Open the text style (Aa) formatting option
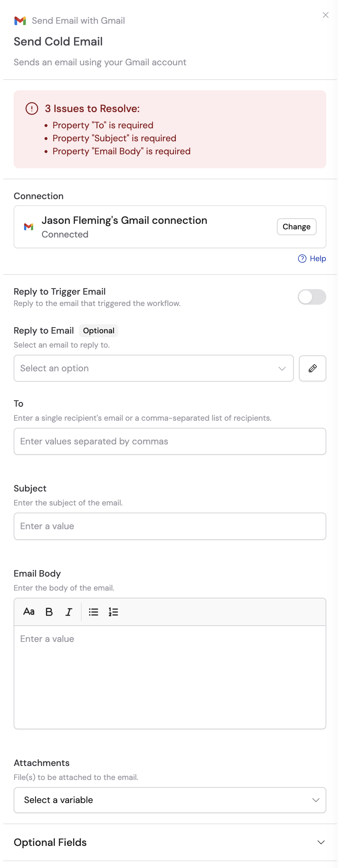The height and width of the screenshot is (868, 338). (29, 612)
